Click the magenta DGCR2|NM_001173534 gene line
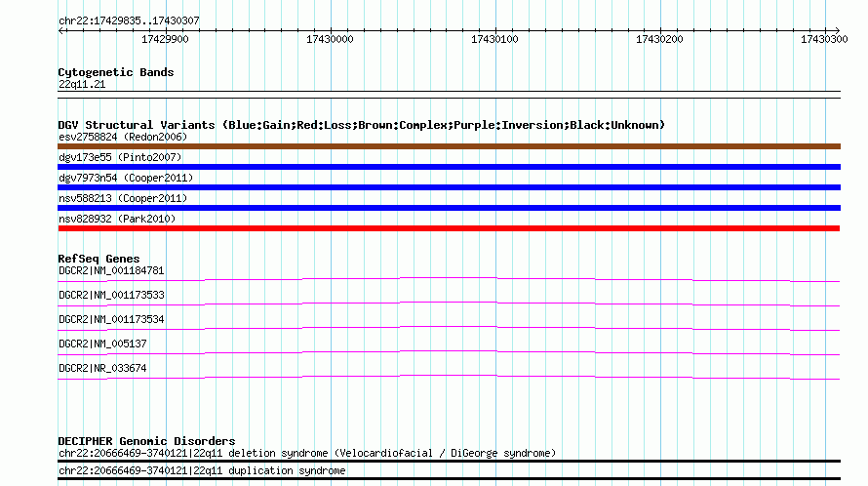The image size is (868, 486). coord(449,328)
